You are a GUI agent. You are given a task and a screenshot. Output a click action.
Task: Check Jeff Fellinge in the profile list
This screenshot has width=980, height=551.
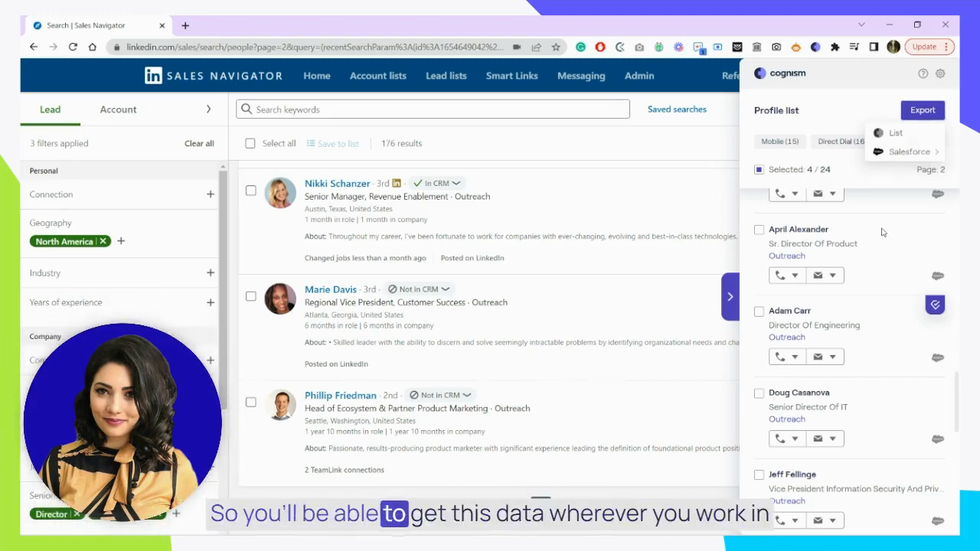click(x=759, y=475)
